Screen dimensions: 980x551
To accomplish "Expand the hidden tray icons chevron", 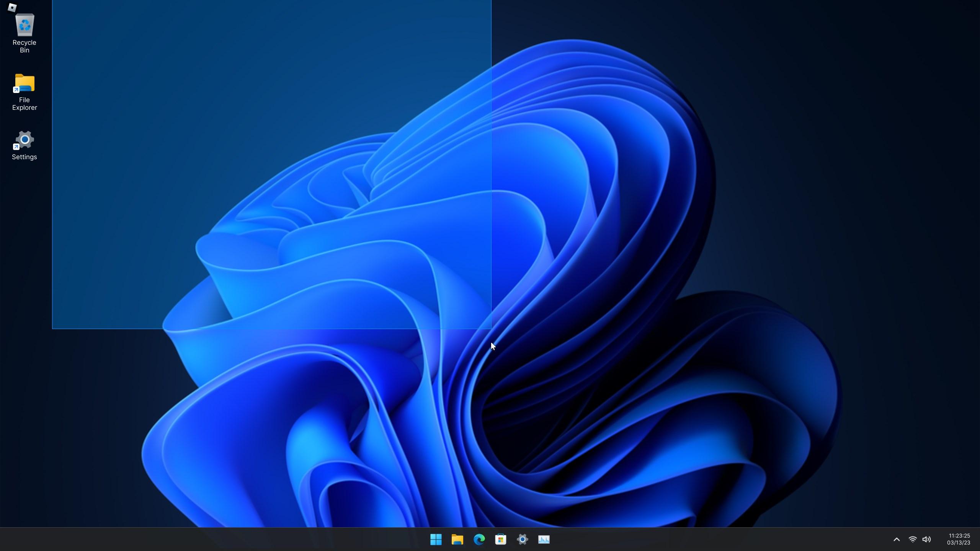I will [897, 540].
